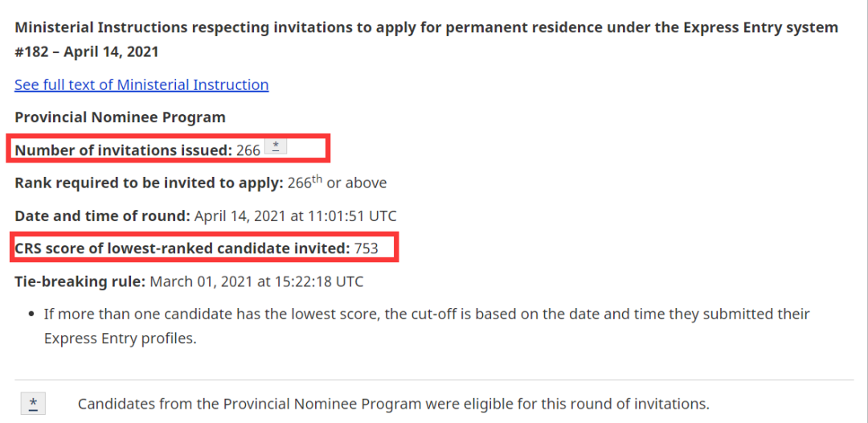
Task: Click the "Number of invitations issued" label
Action: tap(123, 150)
